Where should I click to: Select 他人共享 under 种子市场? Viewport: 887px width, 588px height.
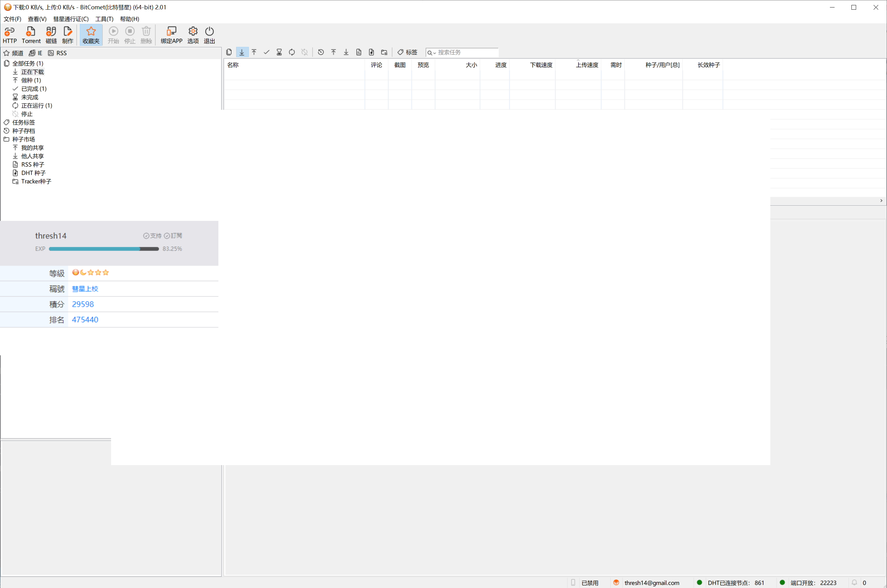click(32, 156)
